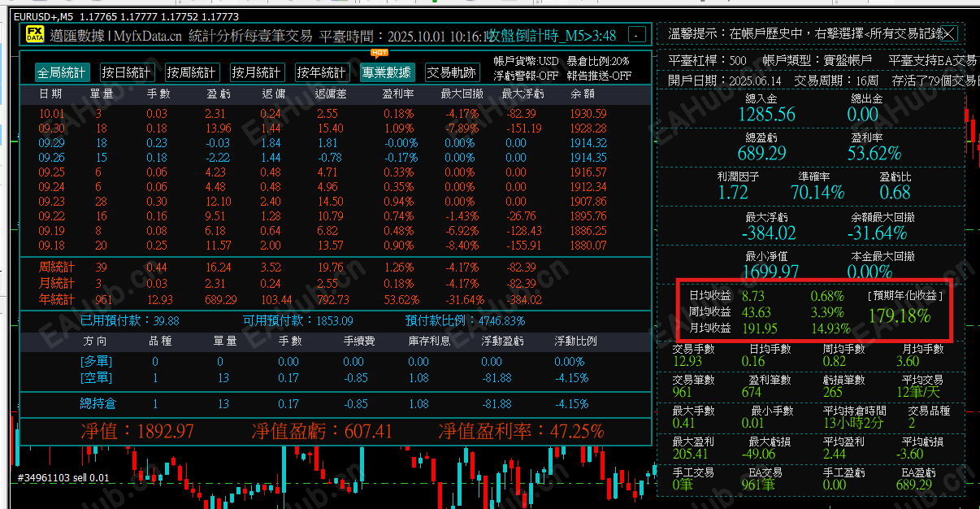Click the [多單] position row

[x=335, y=362]
